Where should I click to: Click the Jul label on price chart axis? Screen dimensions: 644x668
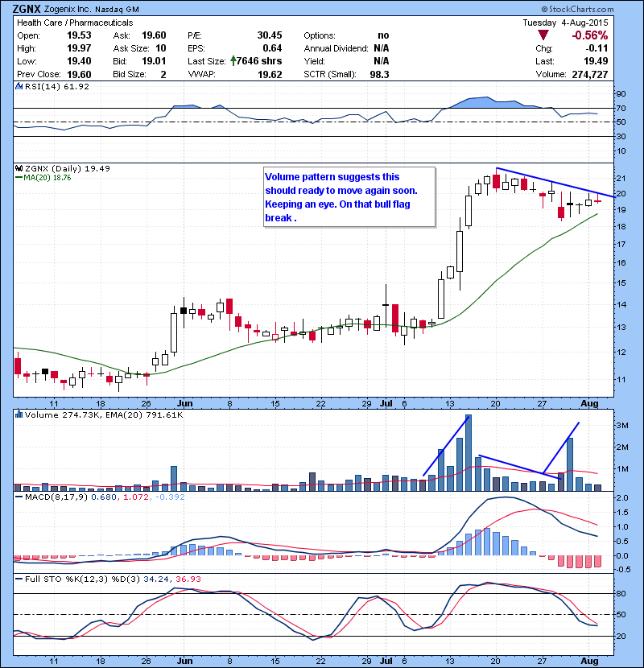pos(386,403)
